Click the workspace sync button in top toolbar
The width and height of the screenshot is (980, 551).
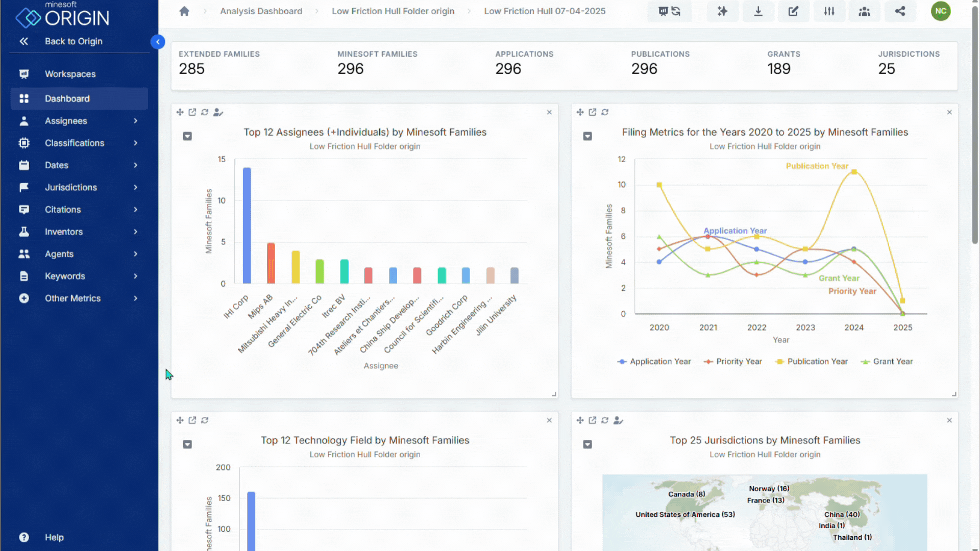click(x=669, y=11)
